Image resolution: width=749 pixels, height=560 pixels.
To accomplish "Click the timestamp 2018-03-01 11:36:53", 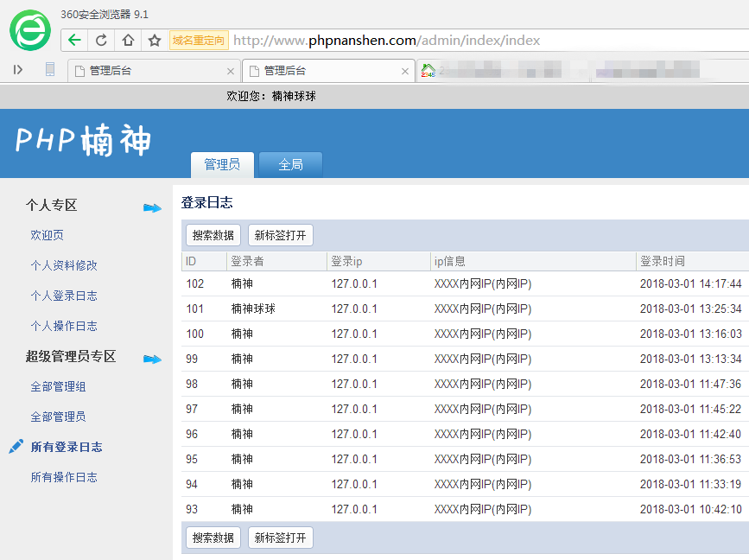I will [691, 459].
